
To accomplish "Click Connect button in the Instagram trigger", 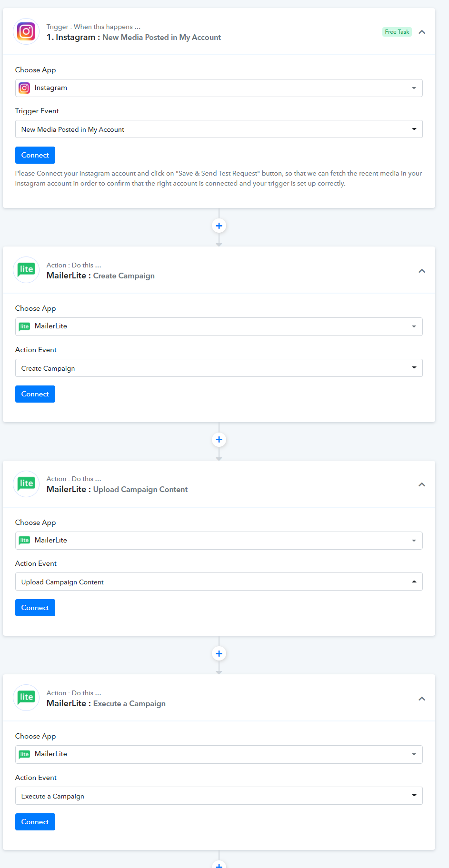I will click(35, 155).
